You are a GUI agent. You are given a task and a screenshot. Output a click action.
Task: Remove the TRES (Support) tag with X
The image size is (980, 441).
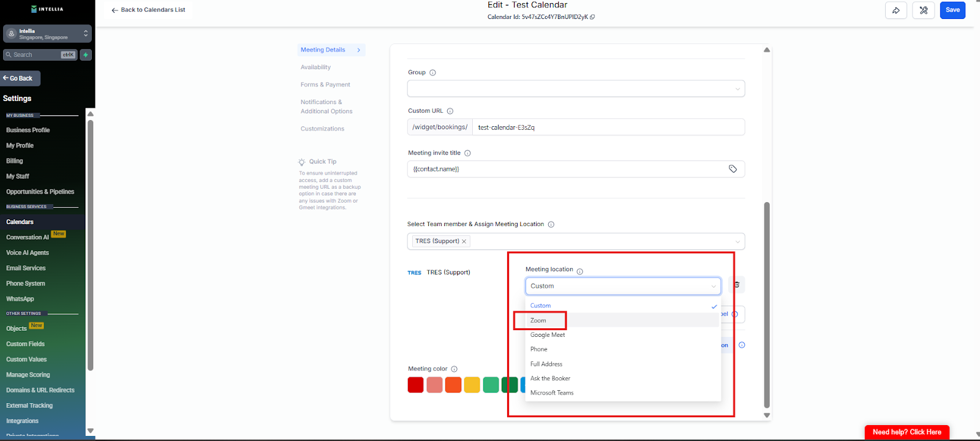pos(464,241)
